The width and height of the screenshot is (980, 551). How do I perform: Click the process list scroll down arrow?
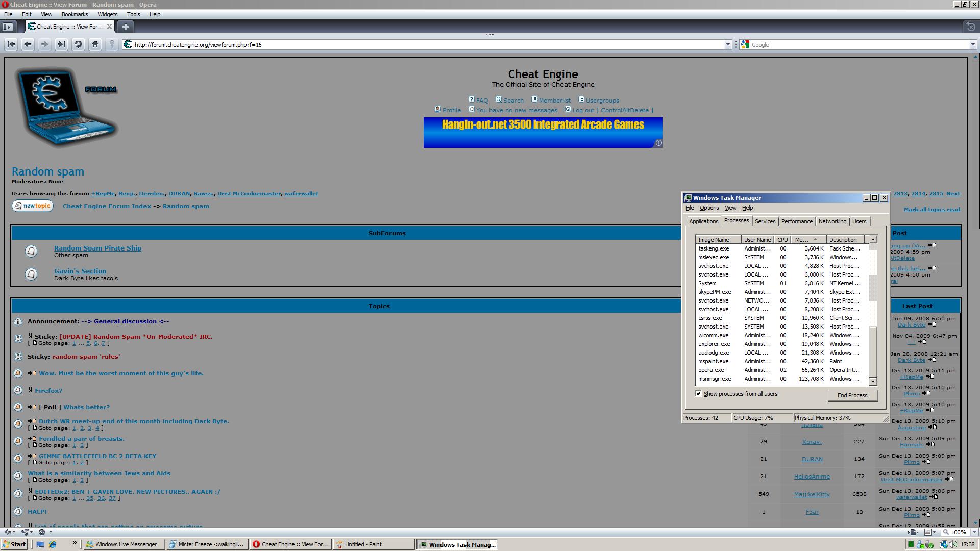tap(873, 382)
